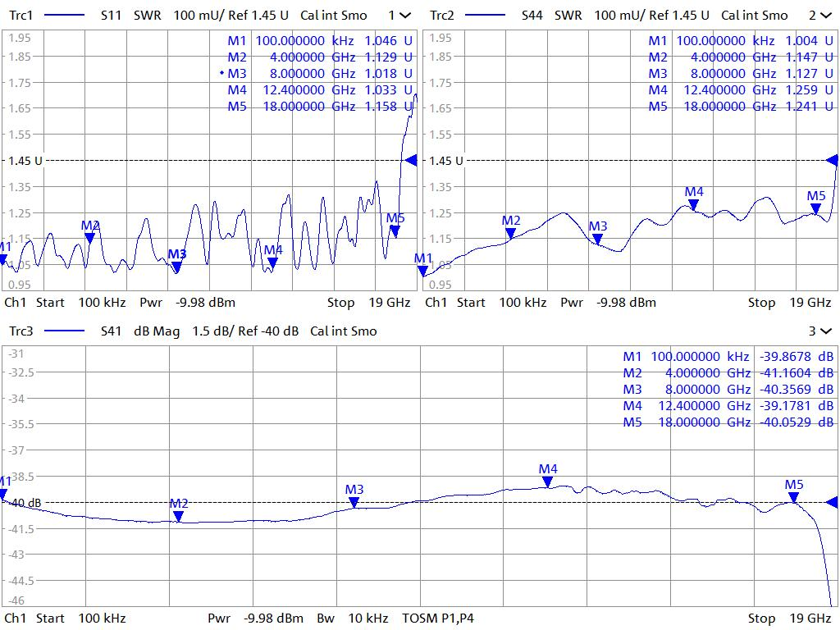Open the diagram 1 dropdown chevron
The height and width of the screenshot is (630, 840).
[405, 15]
